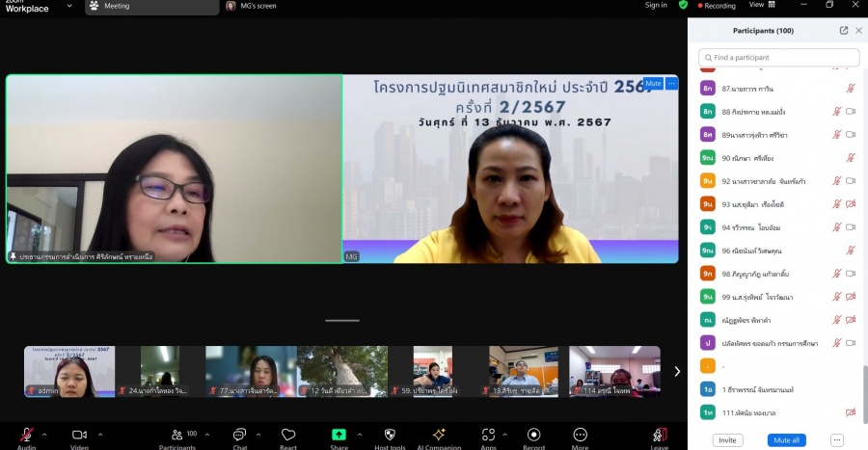Screen dimensions: 868x450
Task: Select participant 77's video thumbnail
Action: click(x=251, y=372)
